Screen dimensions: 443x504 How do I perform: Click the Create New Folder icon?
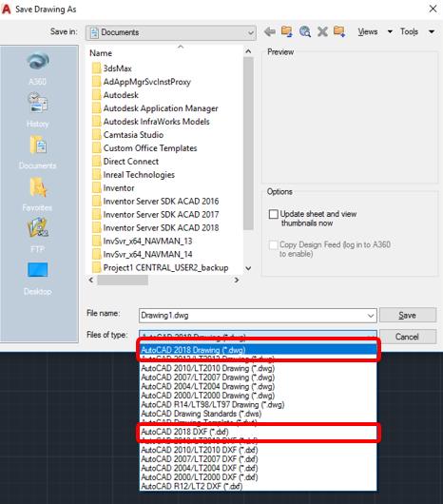339,31
